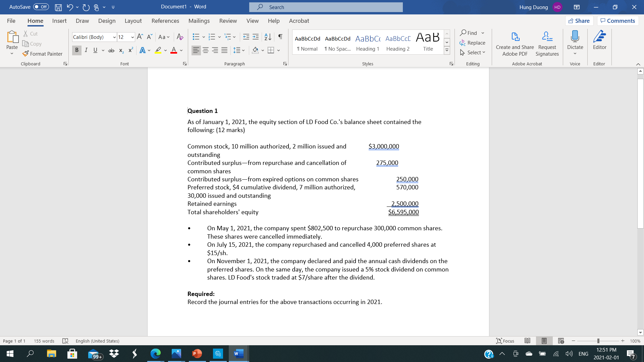Switch to the Layout tab
This screenshot has width=644, height=362.
click(x=133, y=21)
